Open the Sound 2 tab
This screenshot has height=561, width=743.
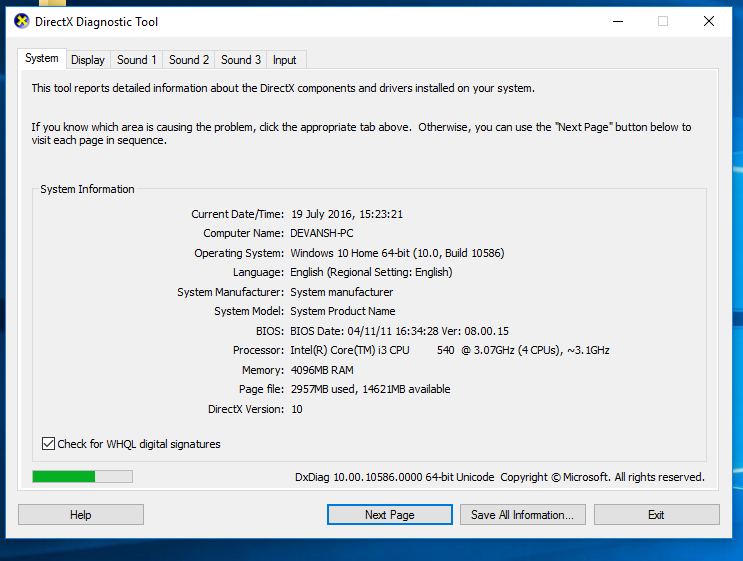[189, 60]
